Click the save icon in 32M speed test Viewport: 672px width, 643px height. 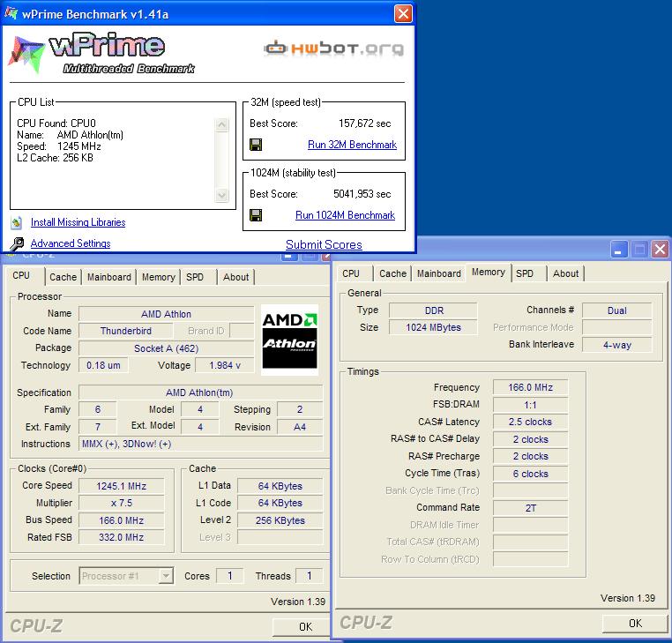point(256,145)
